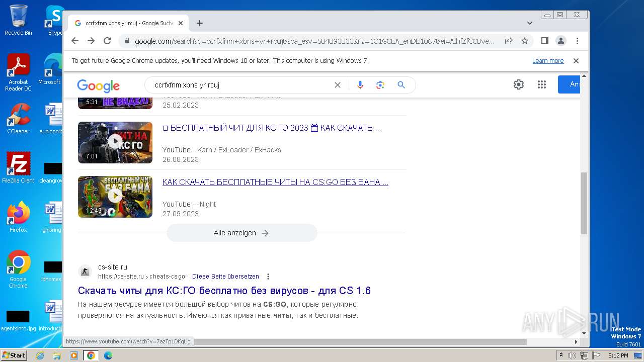Image resolution: width=644 pixels, height=362 pixels.
Task: Launch Google Chrome desktop shortcut
Action: [18, 269]
